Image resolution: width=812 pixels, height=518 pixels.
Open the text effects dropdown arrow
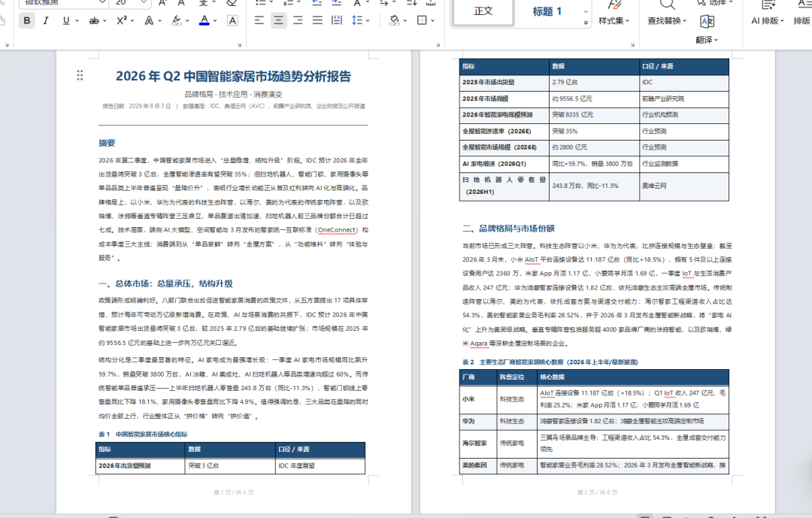point(159,21)
